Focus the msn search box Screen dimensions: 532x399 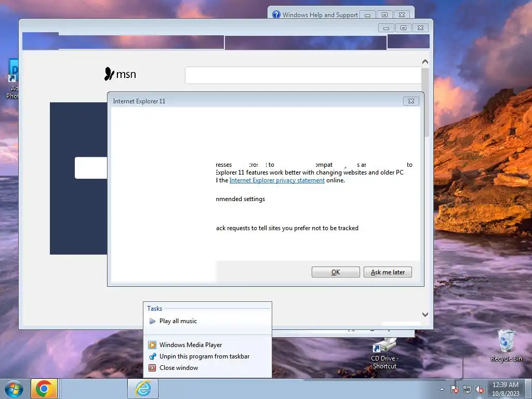tap(303, 75)
